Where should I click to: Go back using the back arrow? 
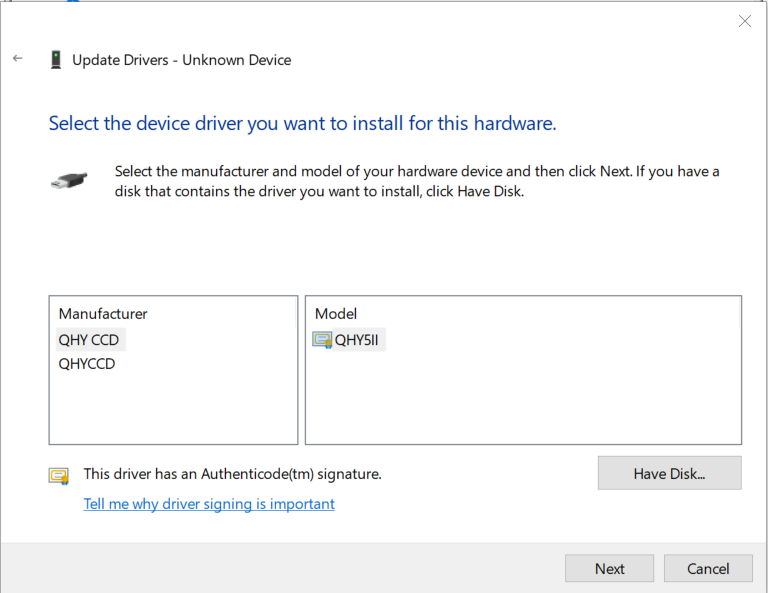coord(18,58)
